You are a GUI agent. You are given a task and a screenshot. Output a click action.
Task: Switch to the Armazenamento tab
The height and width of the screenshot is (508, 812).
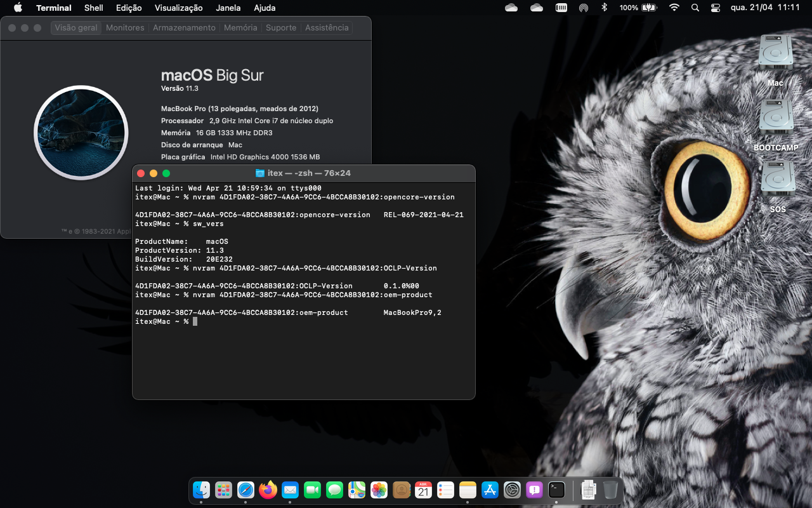point(184,28)
